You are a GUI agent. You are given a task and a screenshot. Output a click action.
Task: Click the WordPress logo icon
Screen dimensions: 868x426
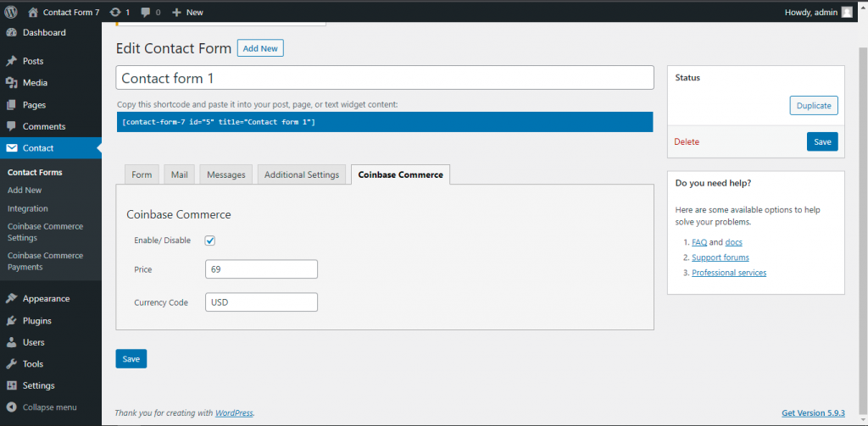(11, 12)
